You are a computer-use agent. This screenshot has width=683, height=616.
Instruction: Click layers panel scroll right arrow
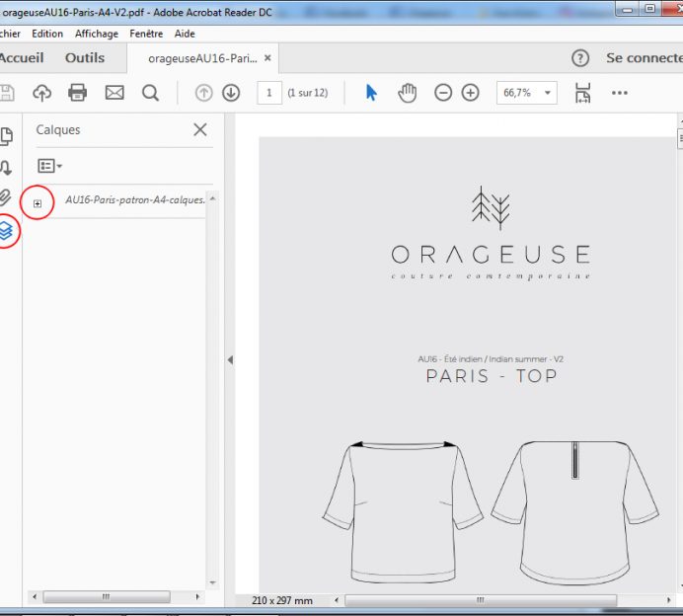click(197, 597)
